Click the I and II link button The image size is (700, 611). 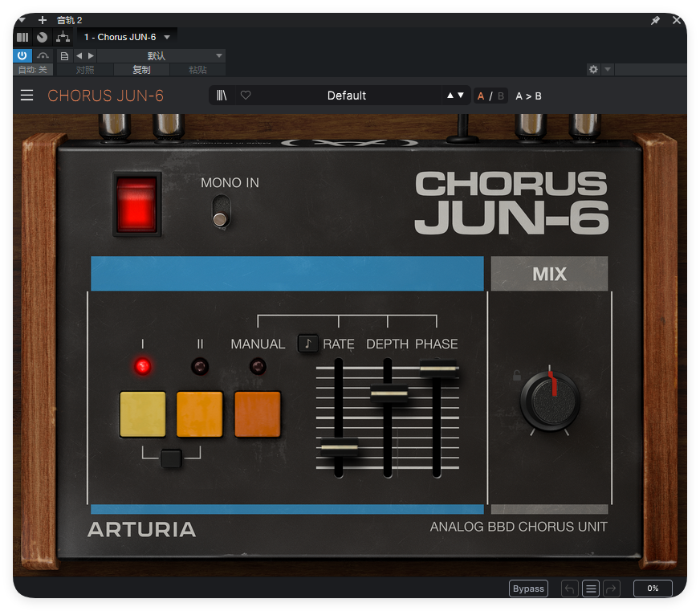tap(171, 458)
